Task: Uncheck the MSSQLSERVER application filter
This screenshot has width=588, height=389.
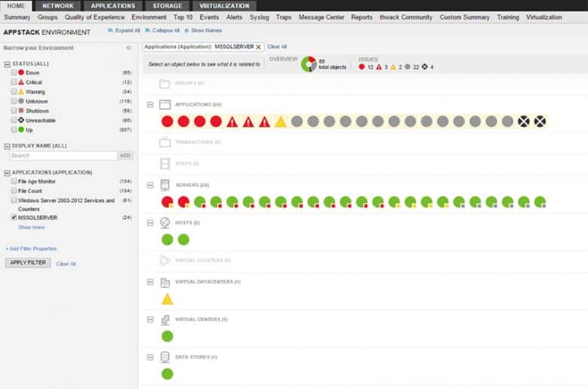Action: (x=14, y=217)
